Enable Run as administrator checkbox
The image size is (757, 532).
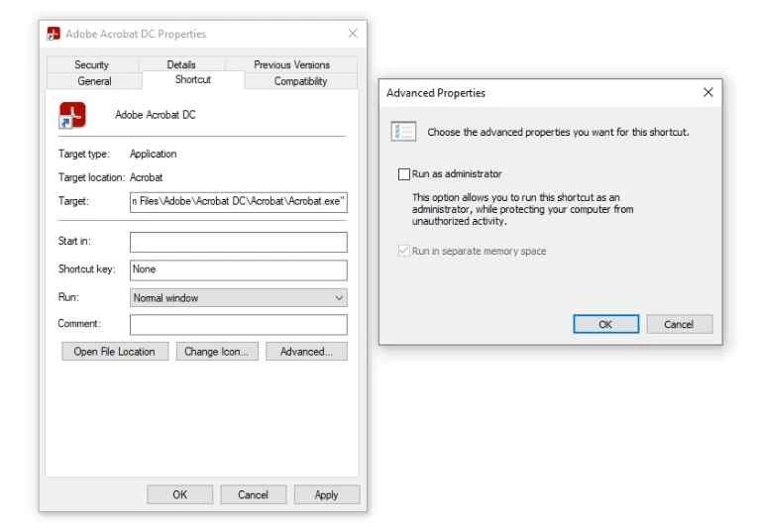point(403,174)
